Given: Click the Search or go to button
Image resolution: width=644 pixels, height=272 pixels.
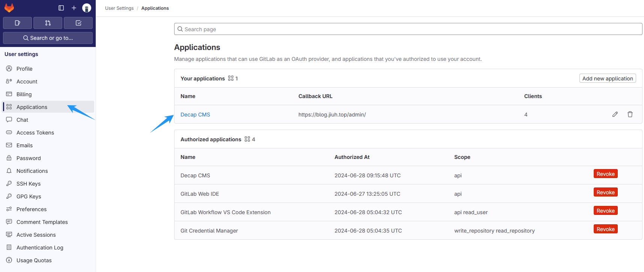Looking at the screenshot, I should coord(48,38).
